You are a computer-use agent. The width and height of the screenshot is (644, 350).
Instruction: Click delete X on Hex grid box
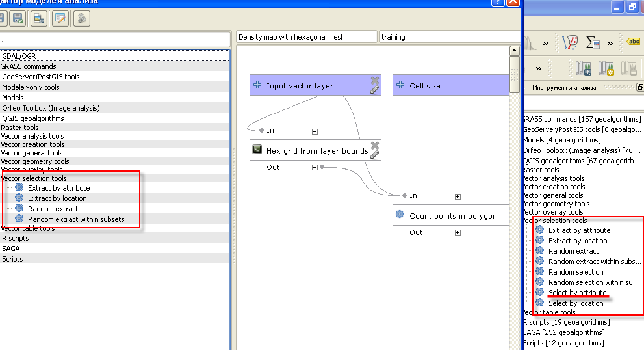374,145
